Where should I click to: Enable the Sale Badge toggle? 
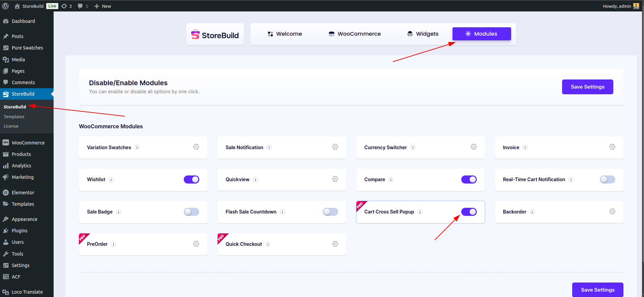(x=192, y=212)
